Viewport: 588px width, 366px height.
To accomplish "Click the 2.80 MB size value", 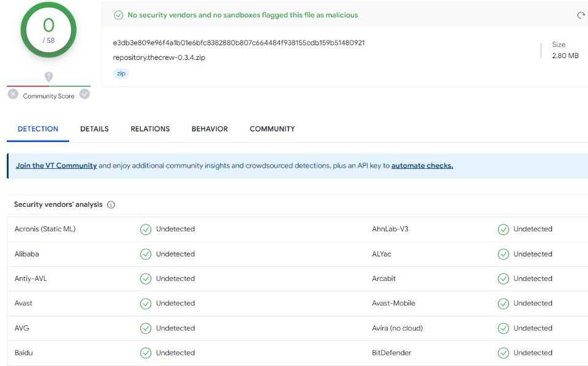I will point(565,56).
